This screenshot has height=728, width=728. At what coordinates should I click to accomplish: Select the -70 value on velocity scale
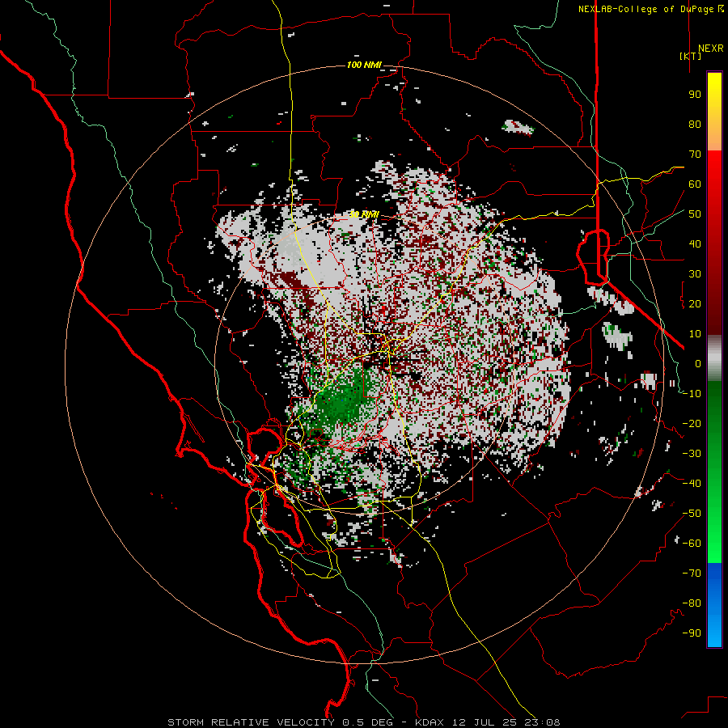click(x=692, y=574)
